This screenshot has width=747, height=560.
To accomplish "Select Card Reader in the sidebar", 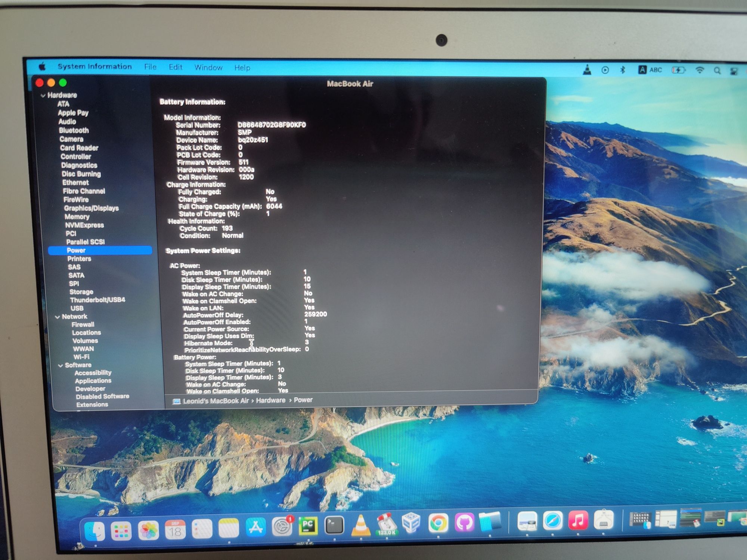I will pyautogui.click(x=79, y=148).
